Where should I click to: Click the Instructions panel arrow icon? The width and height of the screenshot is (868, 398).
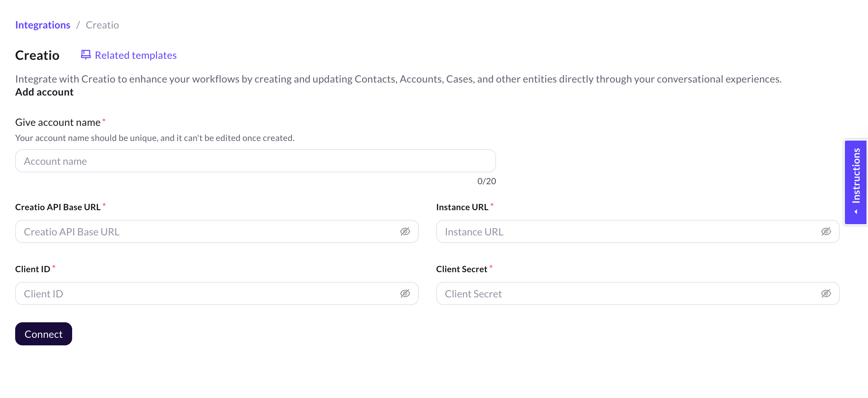pyautogui.click(x=856, y=212)
